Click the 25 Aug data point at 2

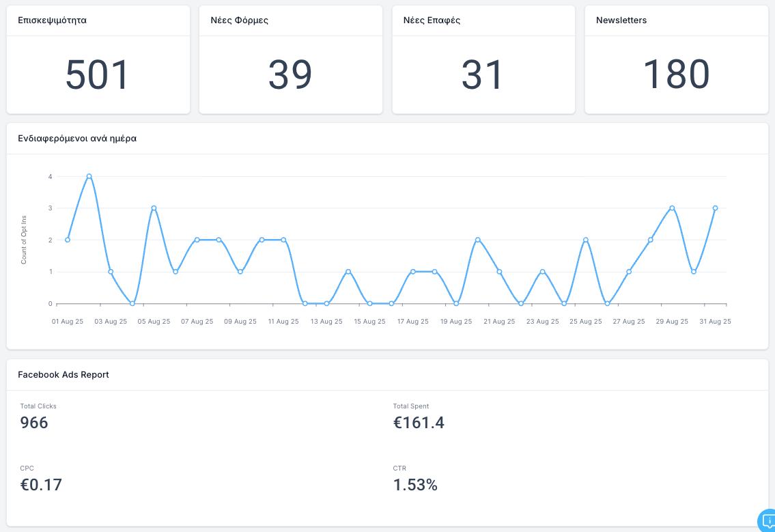click(x=586, y=240)
